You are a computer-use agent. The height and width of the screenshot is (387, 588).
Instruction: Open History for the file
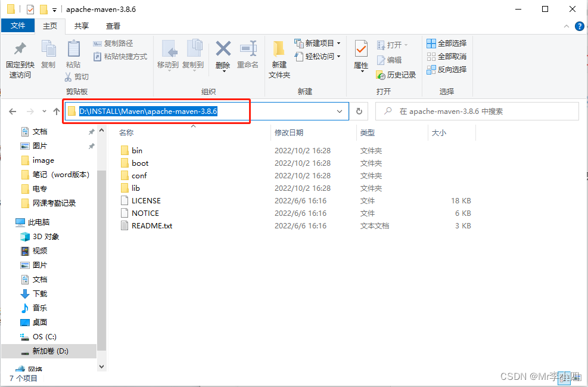[396, 75]
